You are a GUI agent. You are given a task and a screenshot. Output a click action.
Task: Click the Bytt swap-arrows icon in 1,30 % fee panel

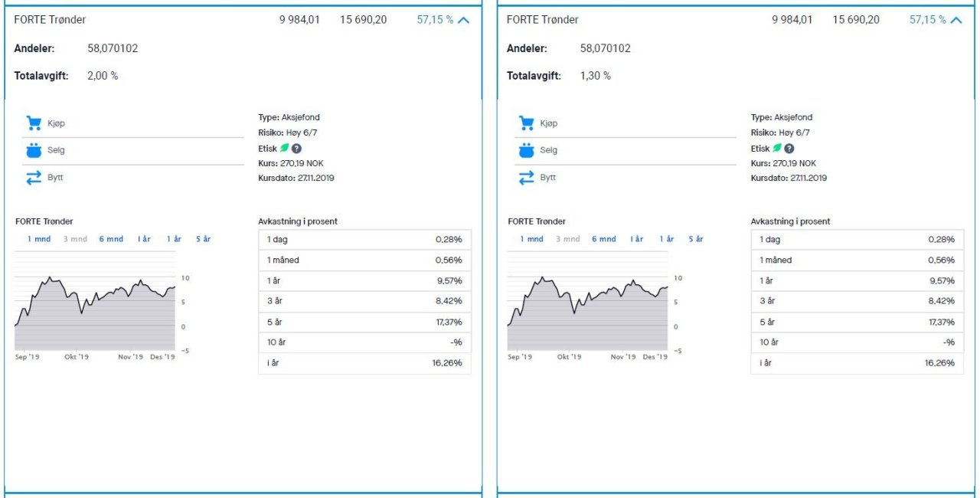click(526, 178)
